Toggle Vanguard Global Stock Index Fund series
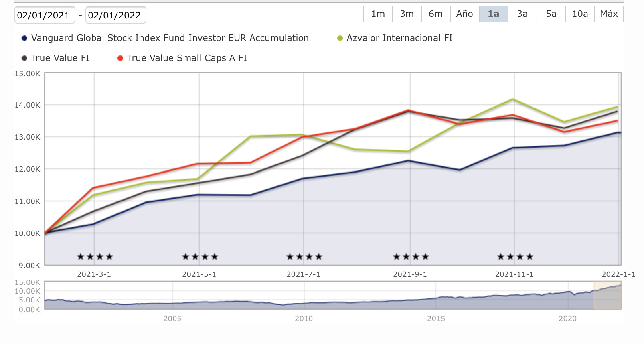 [170, 38]
